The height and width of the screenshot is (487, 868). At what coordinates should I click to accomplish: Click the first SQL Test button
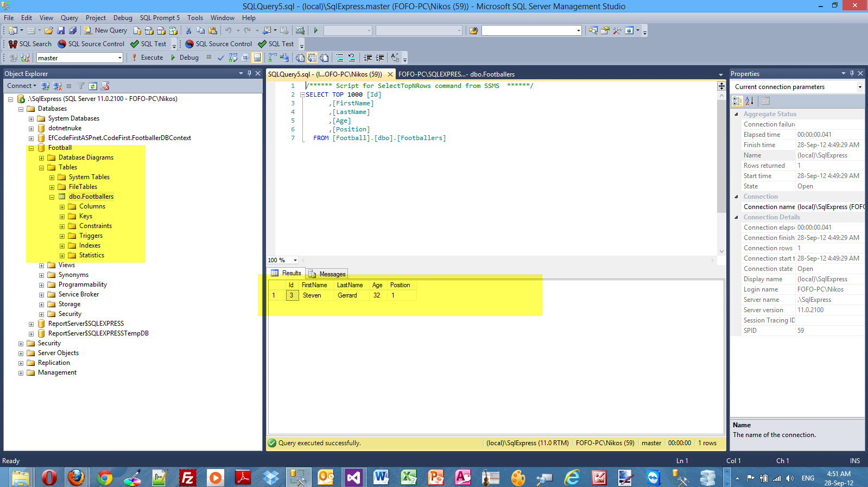[149, 44]
